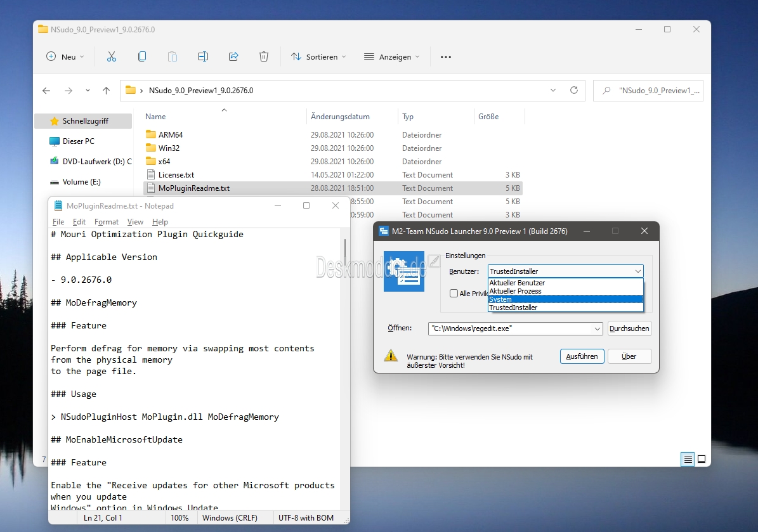Click the Durchsuchen button
The width and height of the screenshot is (758, 532).
(x=629, y=328)
